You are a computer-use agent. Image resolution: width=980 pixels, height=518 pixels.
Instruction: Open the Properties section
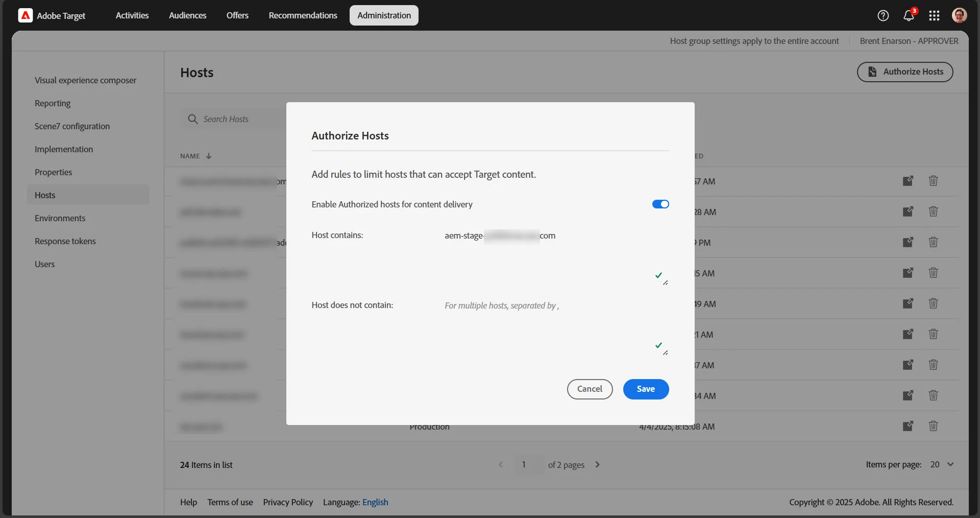pos(54,172)
